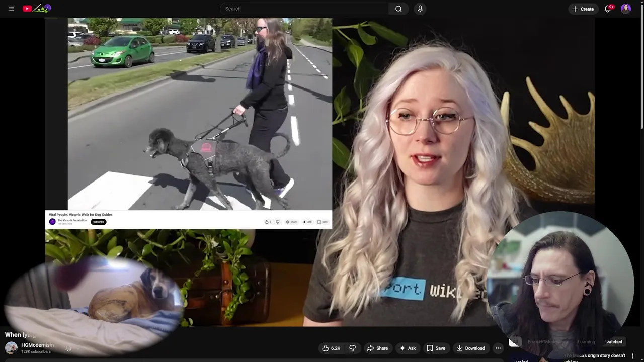Open HGModernism channel avatar

(x=11, y=348)
